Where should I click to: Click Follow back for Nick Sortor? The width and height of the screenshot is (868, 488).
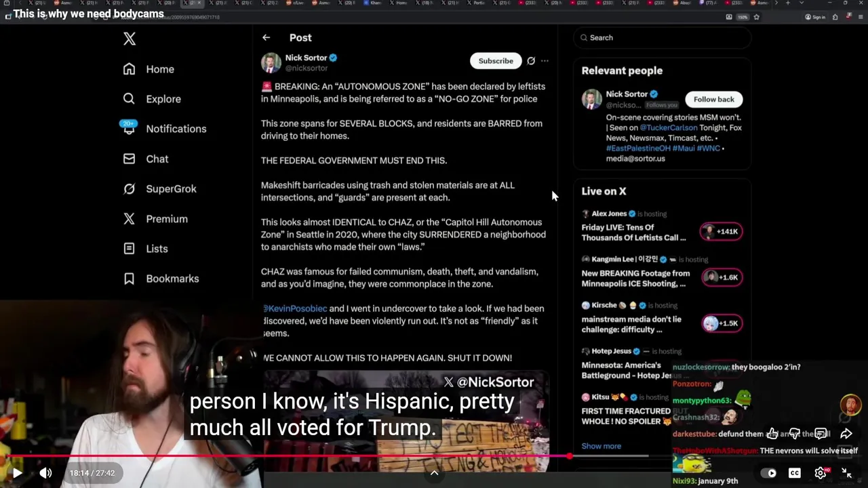pyautogui.click(x=714, y=99)
